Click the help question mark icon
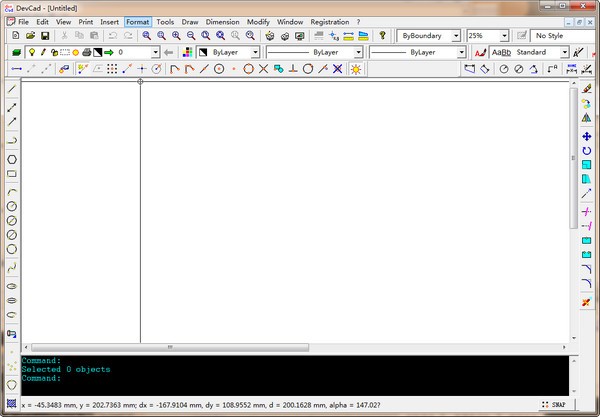This screenshot has height=417, width=600. coord(382,35)
